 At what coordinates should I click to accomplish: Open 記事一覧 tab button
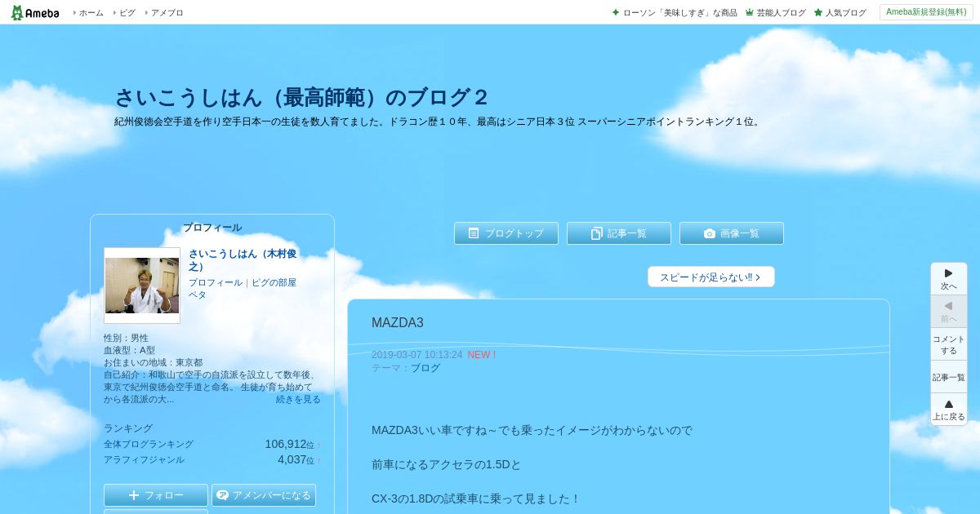point(619,233)
